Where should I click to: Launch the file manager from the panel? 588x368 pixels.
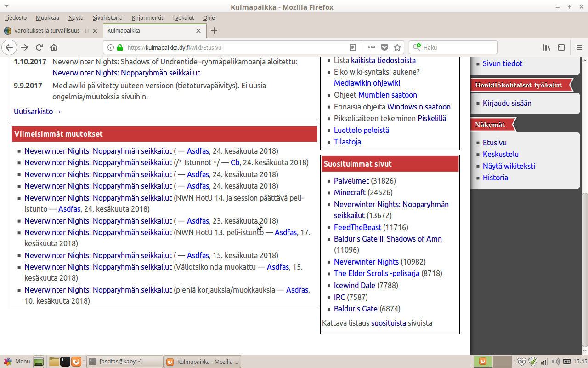coord(54,362)
